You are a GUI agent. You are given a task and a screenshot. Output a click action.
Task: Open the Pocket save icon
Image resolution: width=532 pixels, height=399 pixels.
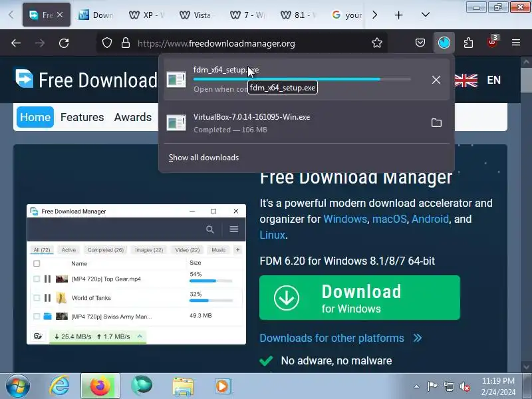420,43
